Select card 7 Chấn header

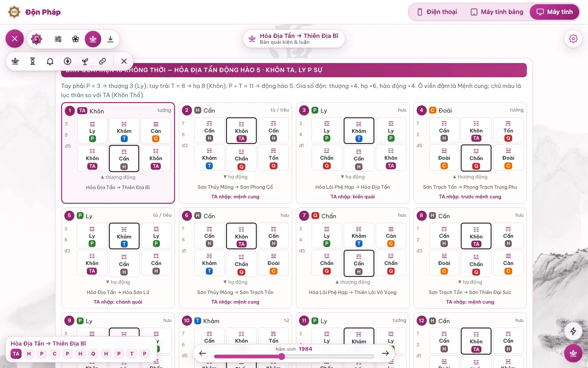[353, 216]
